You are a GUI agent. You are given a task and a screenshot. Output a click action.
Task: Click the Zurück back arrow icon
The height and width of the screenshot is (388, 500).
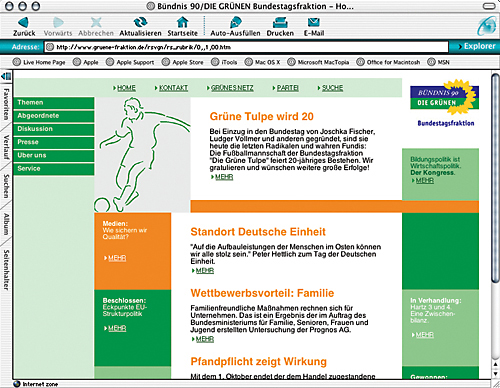24,22
